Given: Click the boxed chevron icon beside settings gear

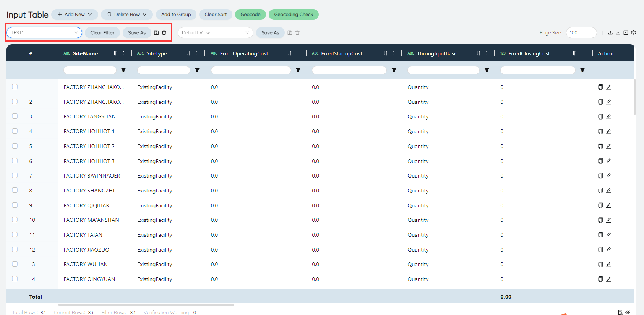Looking at the screenshot, I should pos(626,32).
